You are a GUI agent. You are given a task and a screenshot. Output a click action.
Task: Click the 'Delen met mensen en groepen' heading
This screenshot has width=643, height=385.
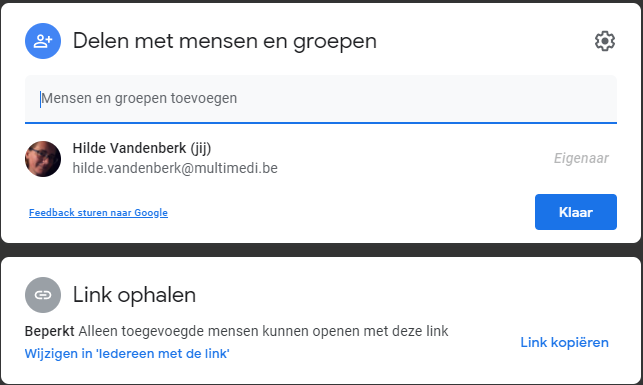coord(225,41)
